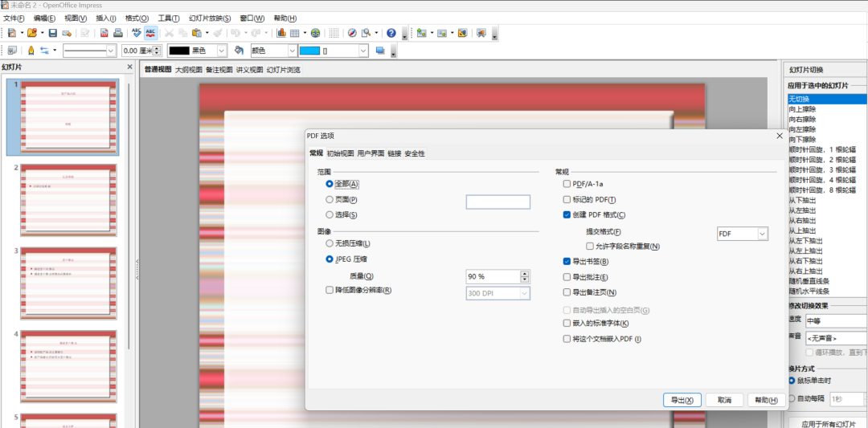Open the 速度 中等 dropdown

[837, 320]
